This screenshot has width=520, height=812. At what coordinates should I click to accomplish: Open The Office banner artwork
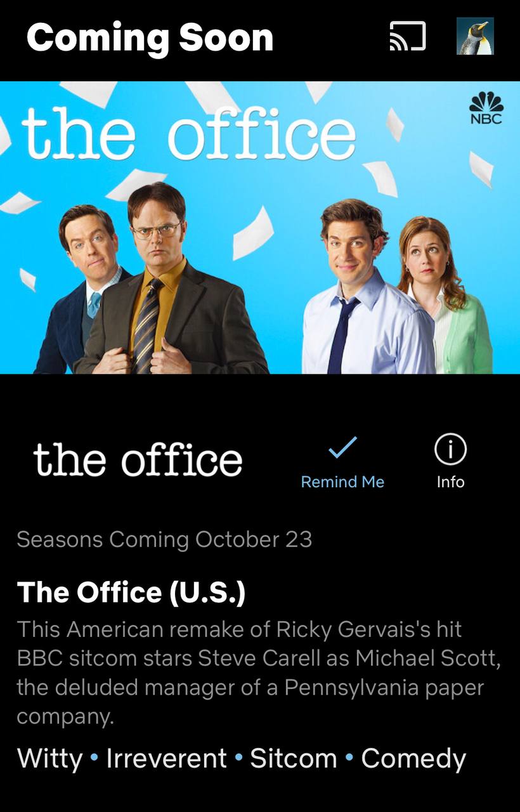pyautogui.click(x=260, y=227)
